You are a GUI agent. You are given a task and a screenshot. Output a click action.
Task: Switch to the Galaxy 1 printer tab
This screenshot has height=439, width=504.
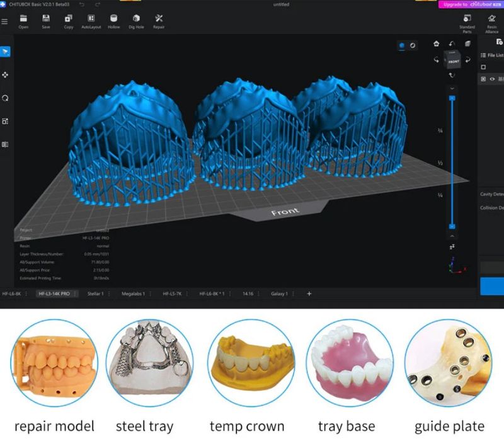(279, 294)
